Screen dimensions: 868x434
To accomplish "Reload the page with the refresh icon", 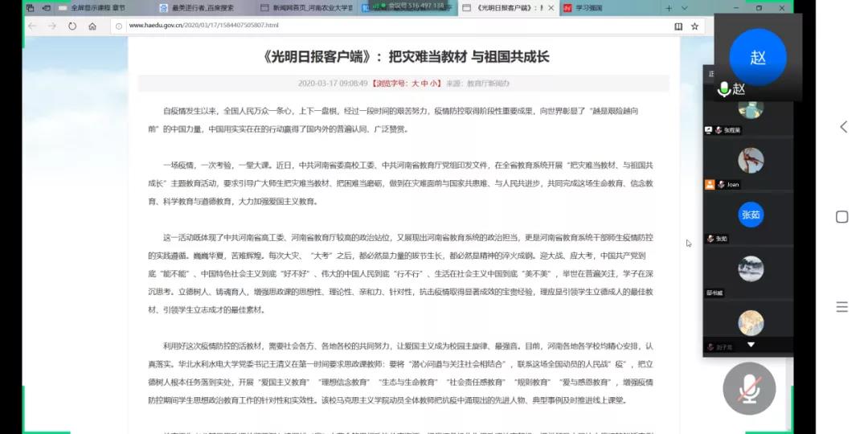I will [72, 26].
